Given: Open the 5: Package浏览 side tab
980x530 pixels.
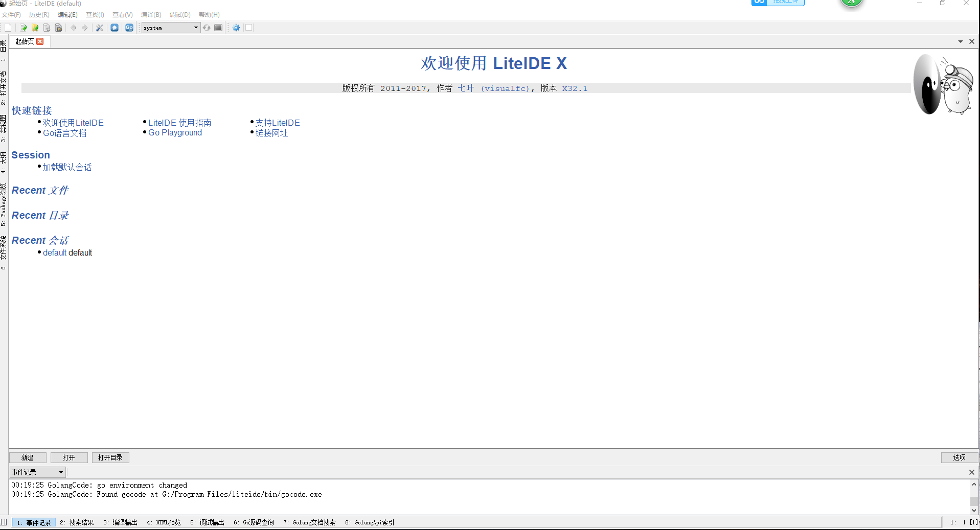Looking at the screenshot, I should (x=4, y=205).
